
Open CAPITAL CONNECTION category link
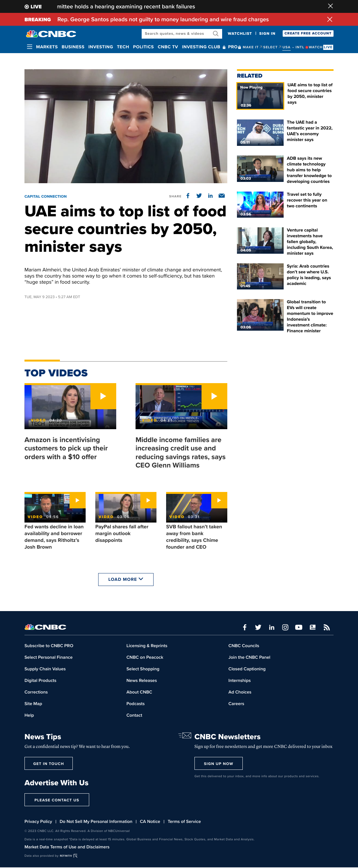(45, 196)
